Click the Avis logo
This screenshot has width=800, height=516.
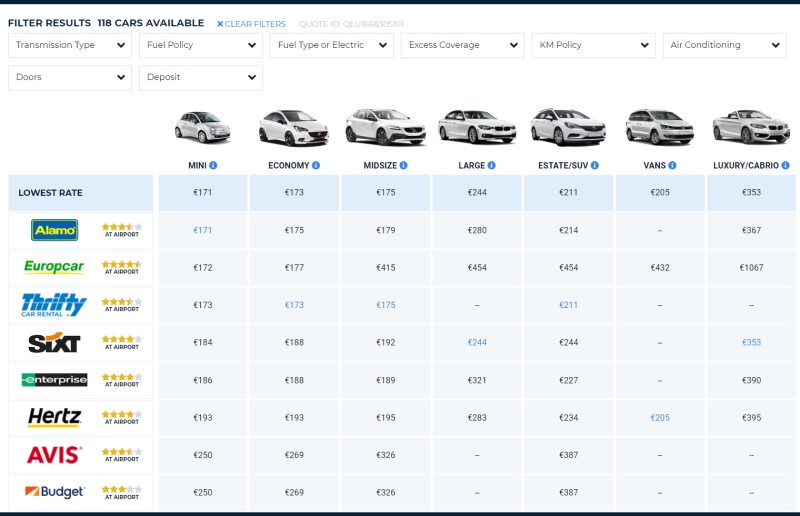(54, 455)
